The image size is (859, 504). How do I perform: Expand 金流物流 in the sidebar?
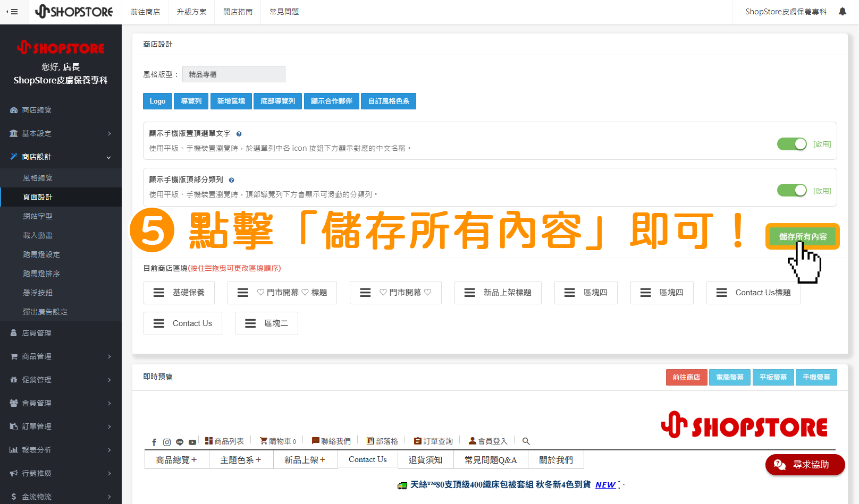point(61,497)
